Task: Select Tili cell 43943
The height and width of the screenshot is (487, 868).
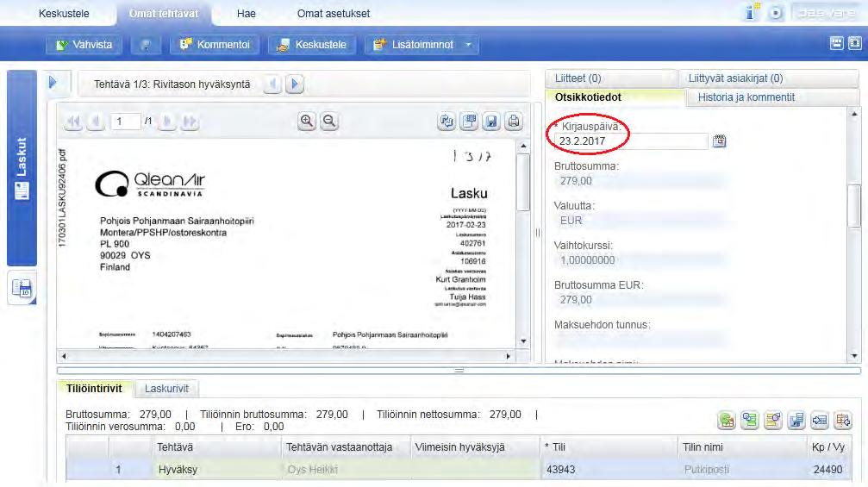Action: point(609,469)
